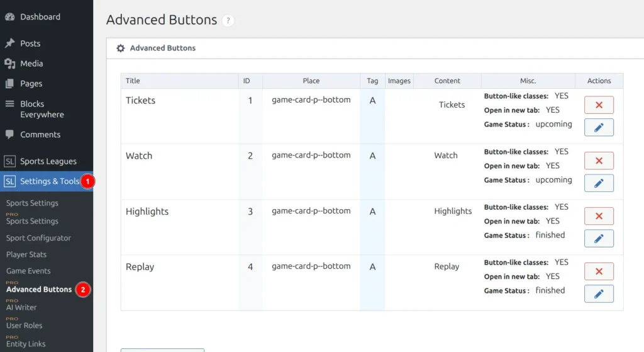
Task: Click the Misc. column header
Action: click(x=528, y=81)
